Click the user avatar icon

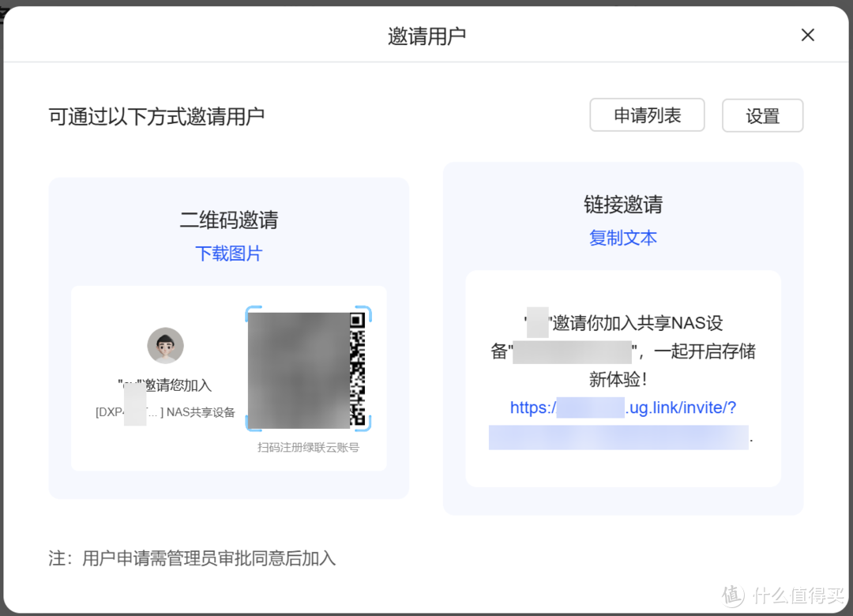[x=164, y=345]
